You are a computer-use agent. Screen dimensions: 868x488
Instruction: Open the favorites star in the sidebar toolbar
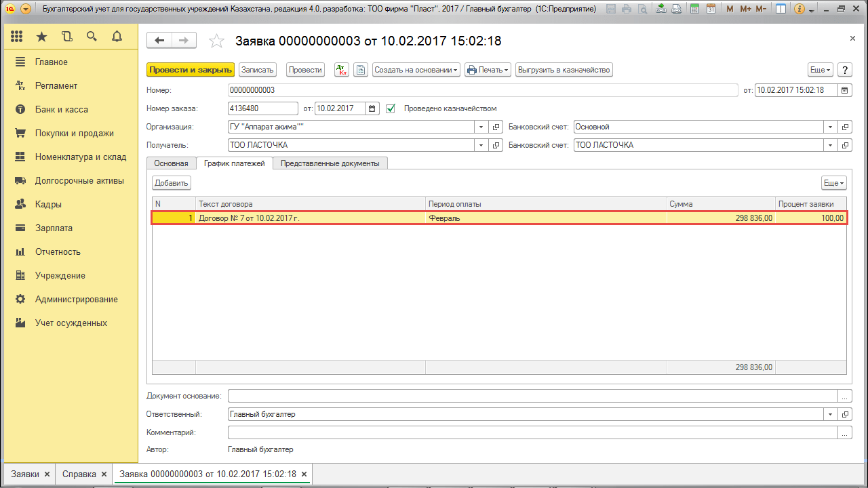pos(41,37)
